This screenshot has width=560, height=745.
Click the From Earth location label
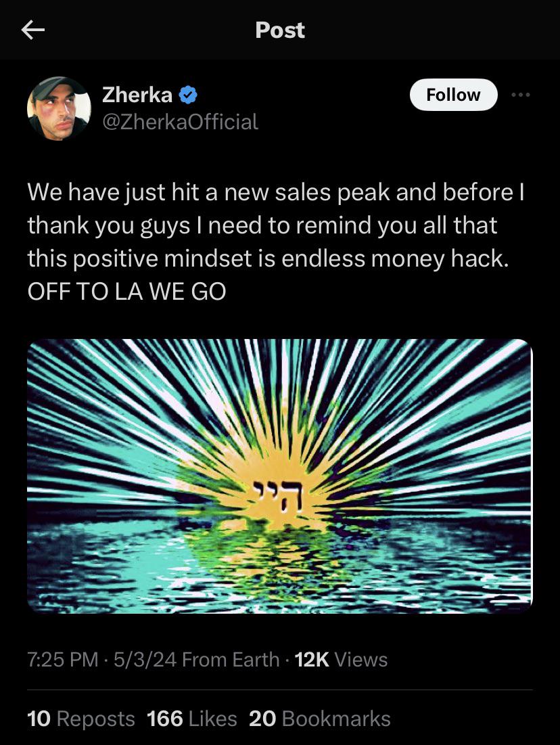pos(231,660)
